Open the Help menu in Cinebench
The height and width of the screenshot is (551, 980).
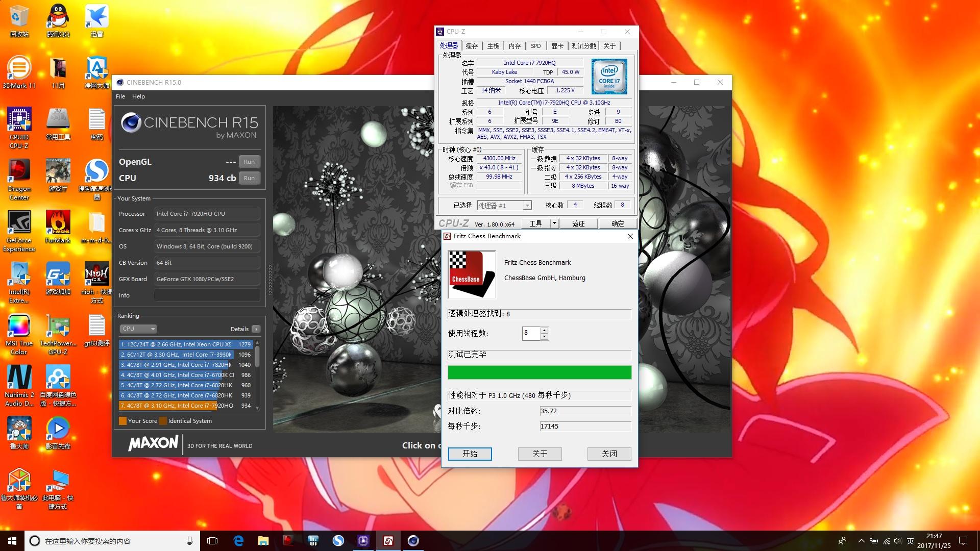(138, 96)
